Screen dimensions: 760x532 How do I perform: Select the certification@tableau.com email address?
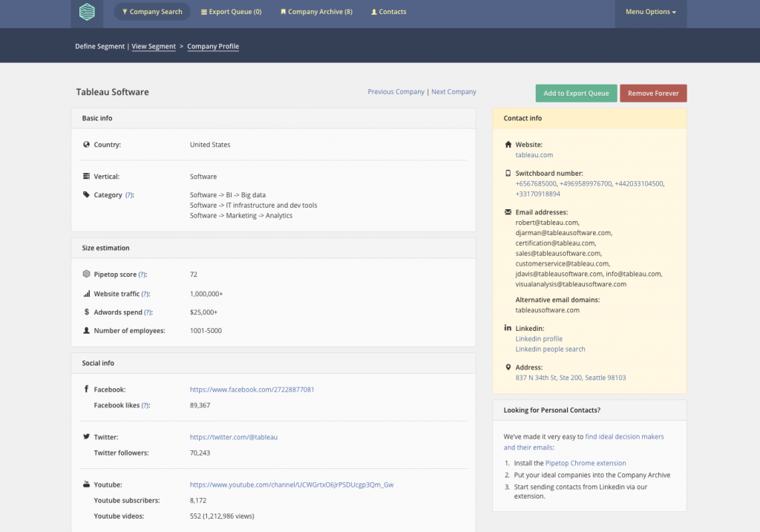555,243
